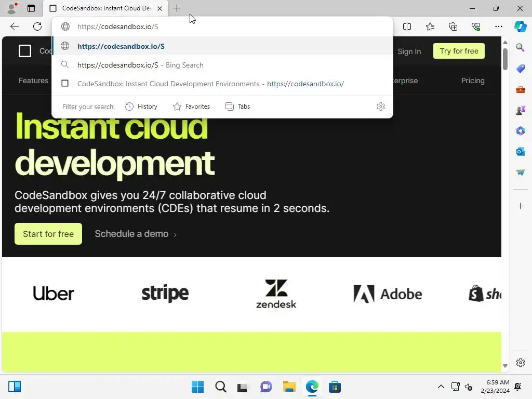Click the Adobe logo

[388, 294]
